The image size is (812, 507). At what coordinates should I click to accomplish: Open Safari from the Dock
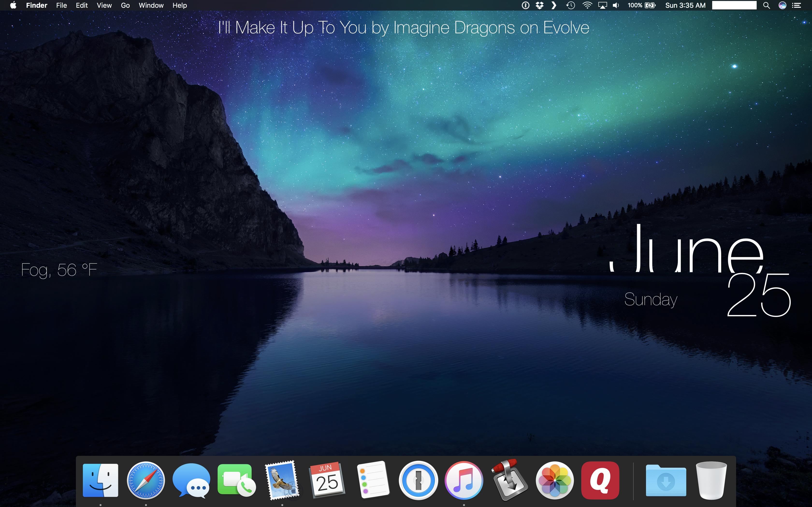[x=146, y=480]
